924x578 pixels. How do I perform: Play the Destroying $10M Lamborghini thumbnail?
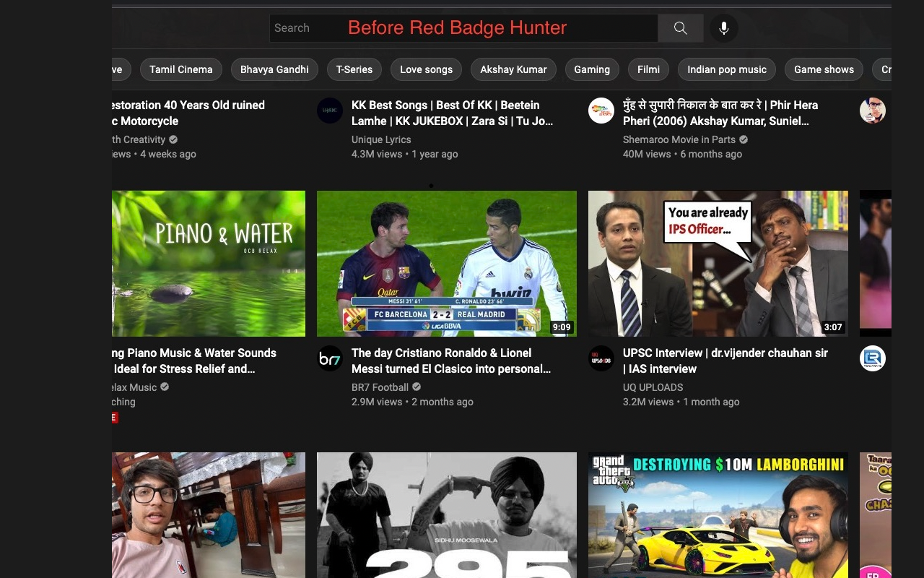718,515
